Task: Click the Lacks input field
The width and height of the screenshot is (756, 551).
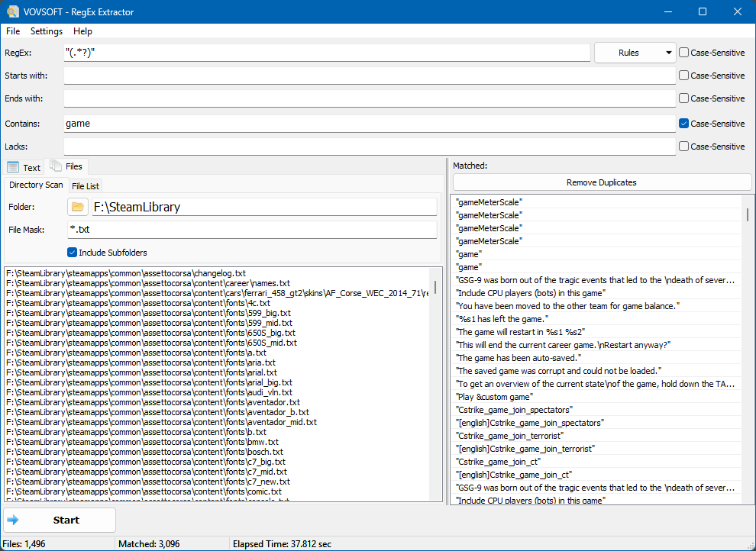Action: pyautogui.click(x=370, y=147)
